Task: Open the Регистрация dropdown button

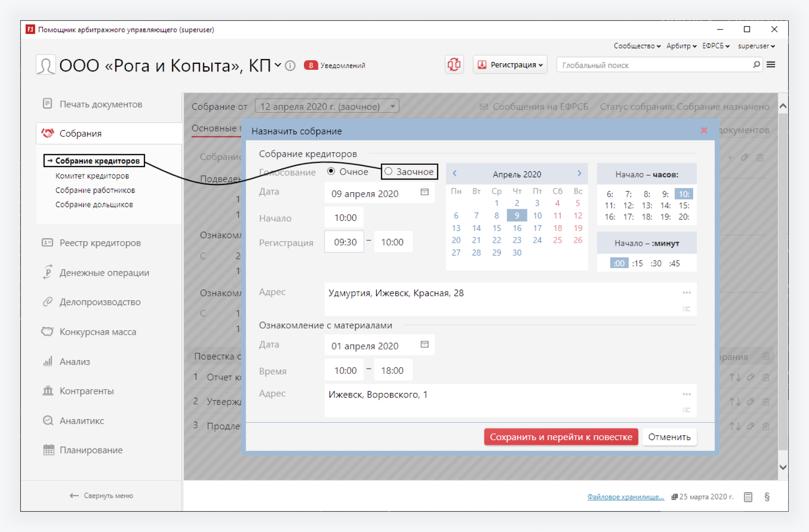Action: pyautogui.click(x=510, y=65)
